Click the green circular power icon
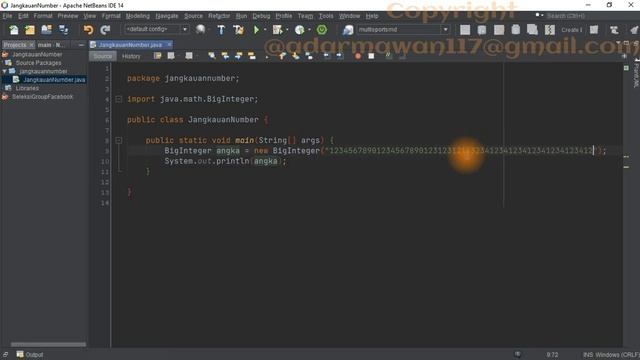Screen dimensions: 640x360 click(x=322, y=30)
